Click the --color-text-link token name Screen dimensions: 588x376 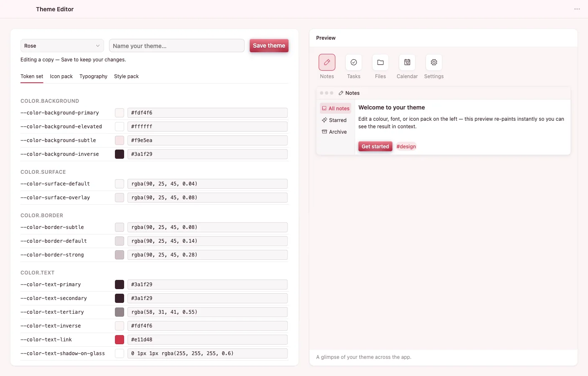(46, 340)
